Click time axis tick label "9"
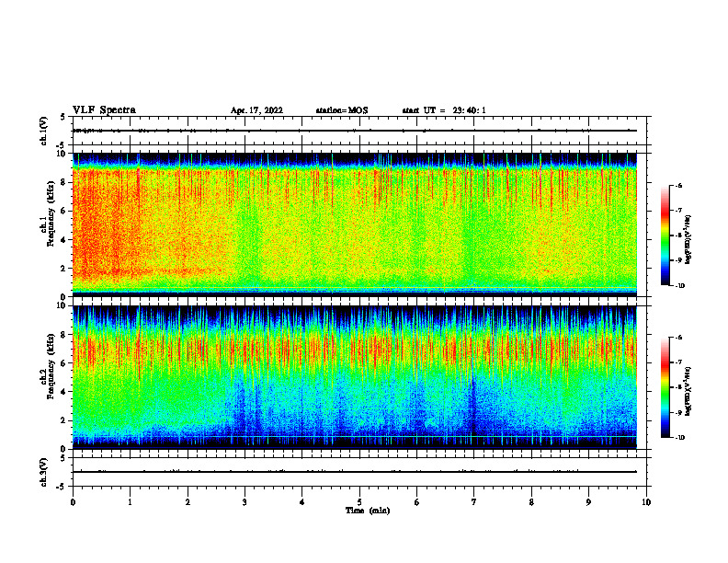Screen dimensions: 728x563 coord(588,502)
